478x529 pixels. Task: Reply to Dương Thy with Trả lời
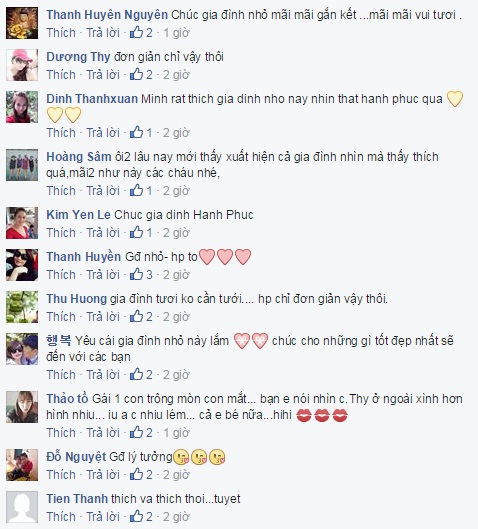pos(103,75)
